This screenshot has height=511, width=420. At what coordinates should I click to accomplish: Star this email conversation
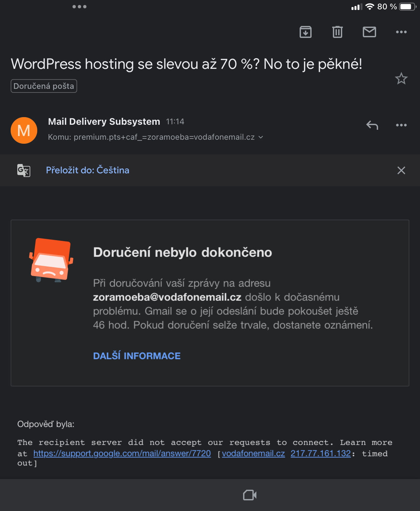tap(401, 79)
